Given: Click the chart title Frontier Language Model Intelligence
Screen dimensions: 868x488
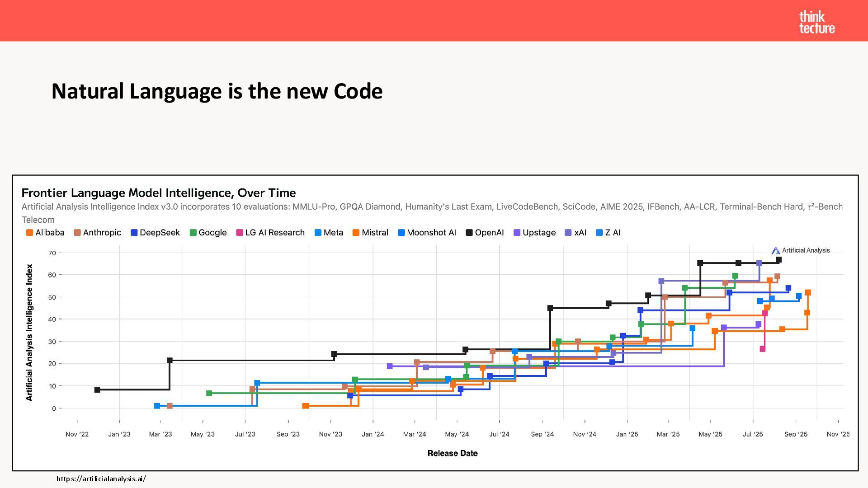Looking at the screenshot, I should click(x=159, y=193).
